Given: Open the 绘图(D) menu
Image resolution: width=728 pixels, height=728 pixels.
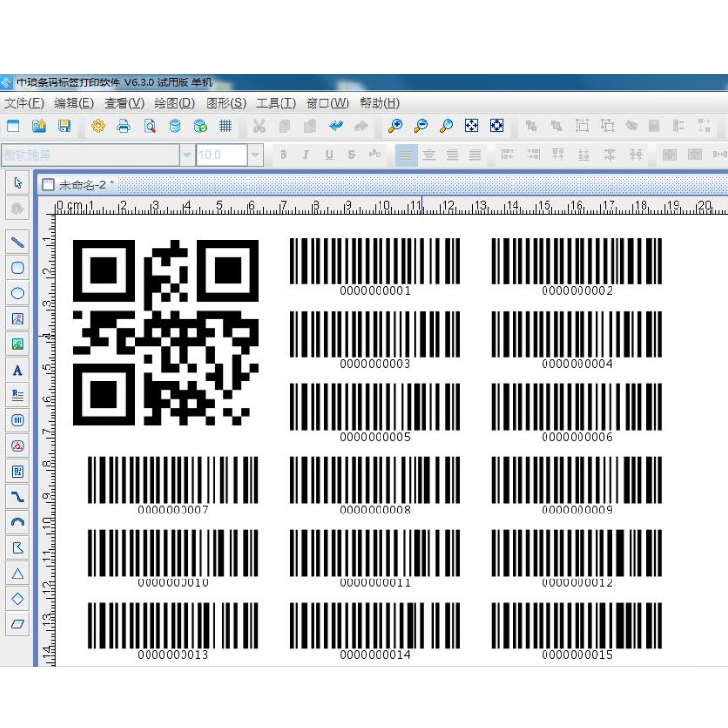Looking at the screenshot, I should 175,103.
